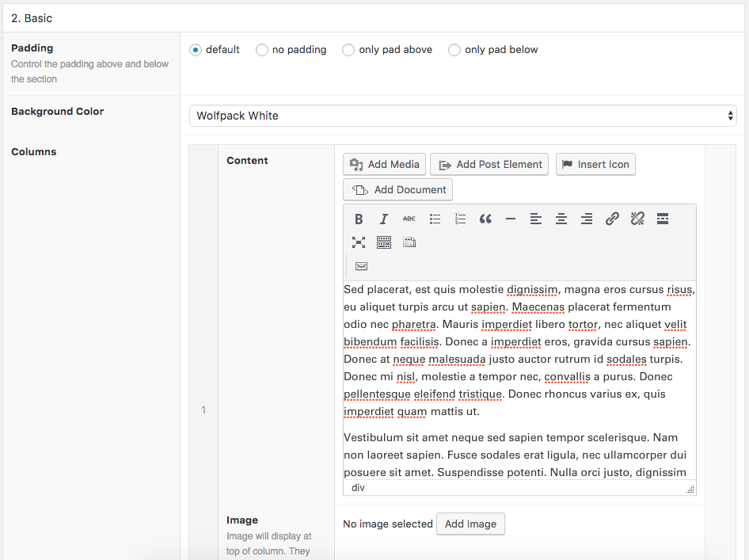This screenshot has height=560, width=749.
Task: Click the Content field label
Action: [247, 161]
